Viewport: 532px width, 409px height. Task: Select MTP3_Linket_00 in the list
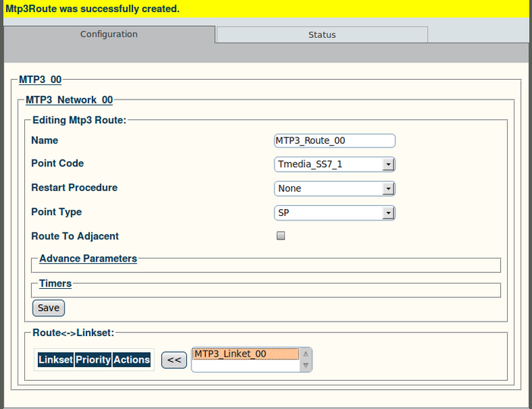click(x=245, y=354)
